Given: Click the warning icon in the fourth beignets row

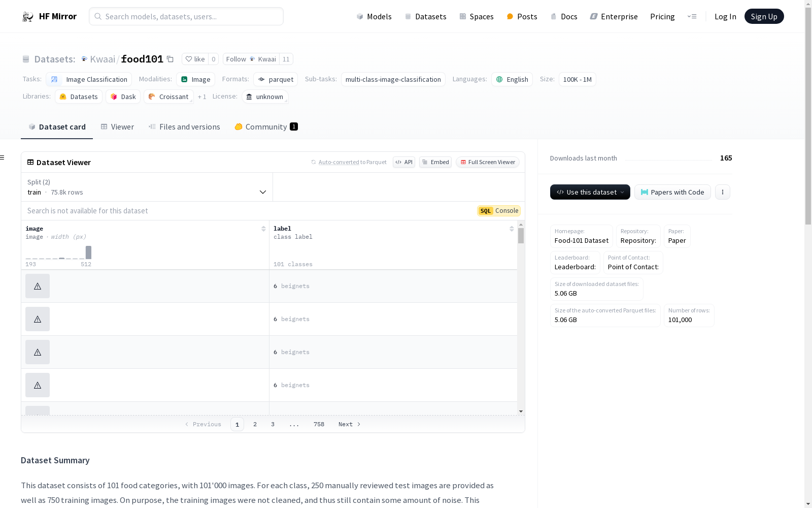Looking at the screenshot, I should [38, 385].
